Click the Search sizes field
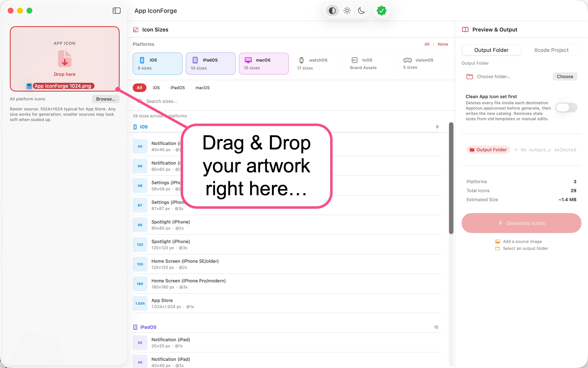 click(x=290, y=101)
